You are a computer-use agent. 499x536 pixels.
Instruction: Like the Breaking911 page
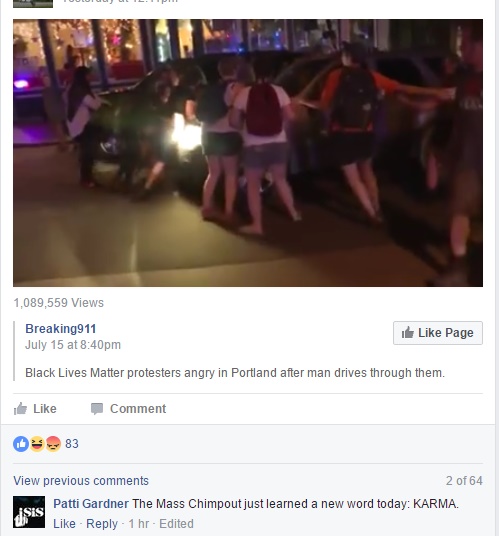pyautogui.click(x=438, y=333)
